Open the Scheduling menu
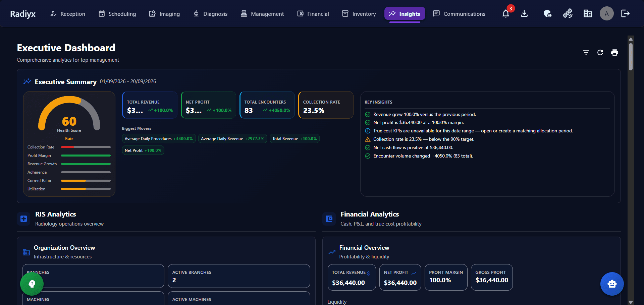 point(117,14)
